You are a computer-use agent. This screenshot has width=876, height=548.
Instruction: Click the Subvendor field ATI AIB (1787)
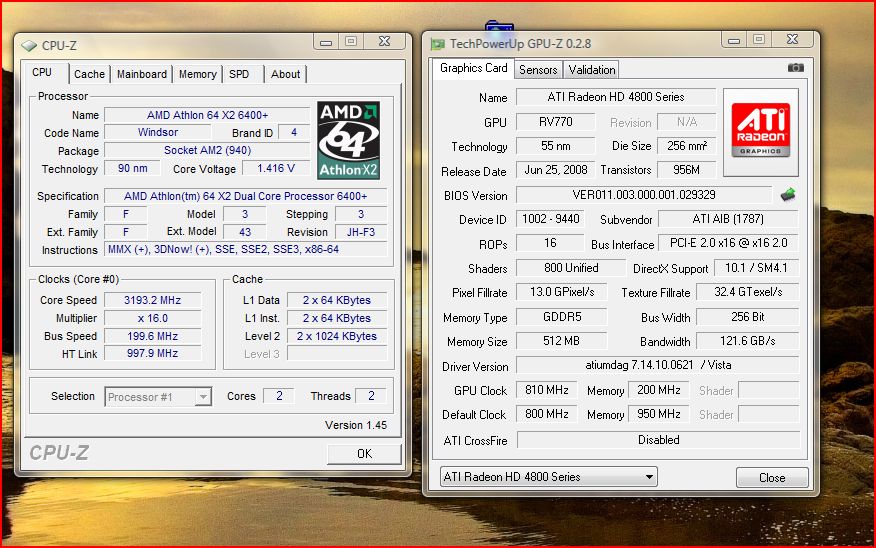pyautogui.click(x=728, y=218)
